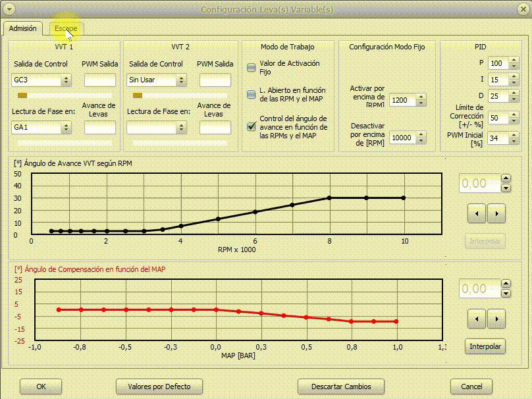This screenshot has height=399, width=532.
Task: Decrease the PWM Inicial value
Action: [x=514, y=142]
